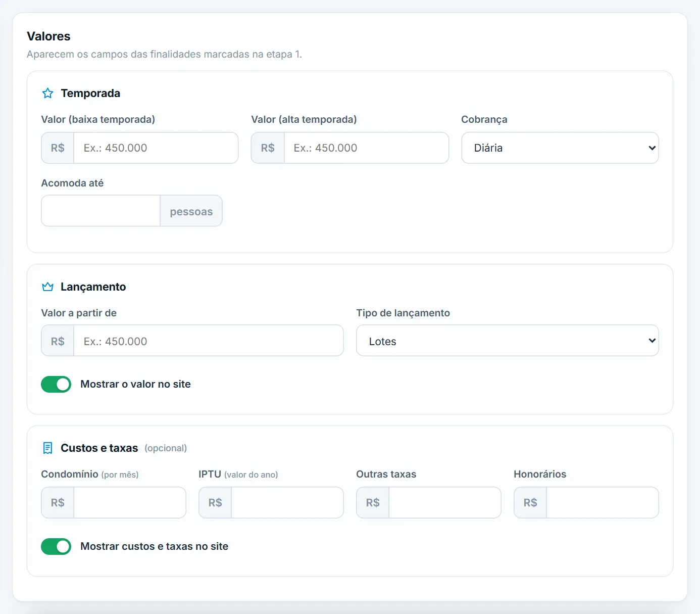Click the Custos e taxas title
This screenshot has width=700, height=614.
coord(99,448)
